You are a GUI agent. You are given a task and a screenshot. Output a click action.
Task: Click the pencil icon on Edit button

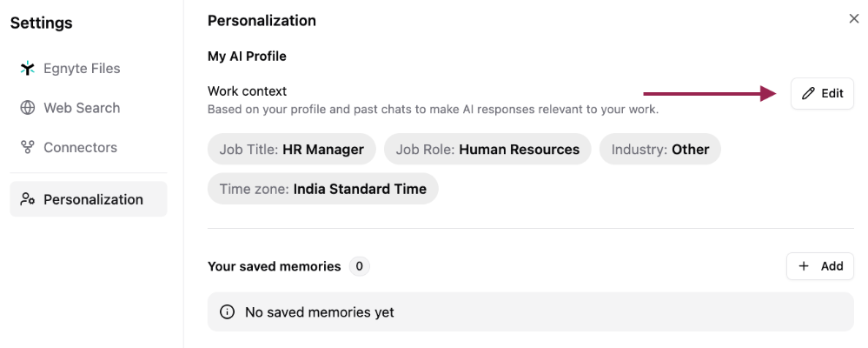[808, 94]
